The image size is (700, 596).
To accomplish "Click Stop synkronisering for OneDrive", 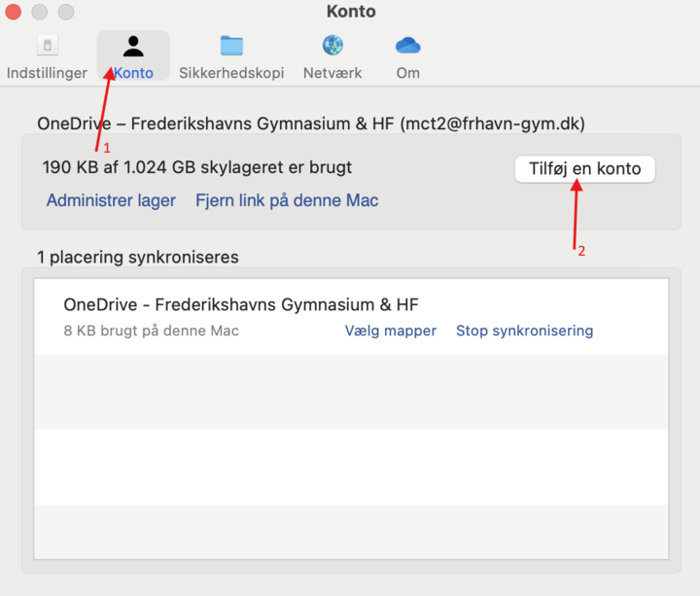I will click(524, 331).
